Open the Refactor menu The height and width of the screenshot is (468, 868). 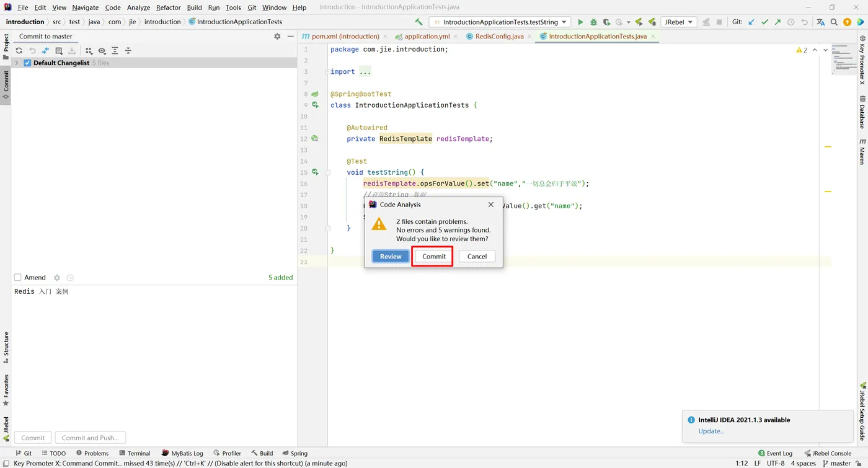pyautogui.click(x=168, y=7)
